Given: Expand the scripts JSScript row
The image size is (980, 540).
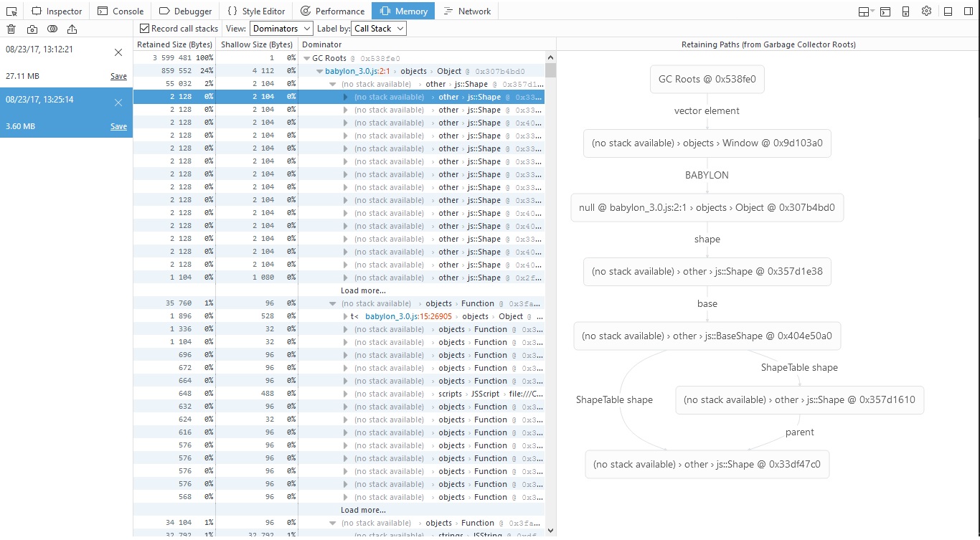Looking at the screenshot, I should click(x=345, y=394).
